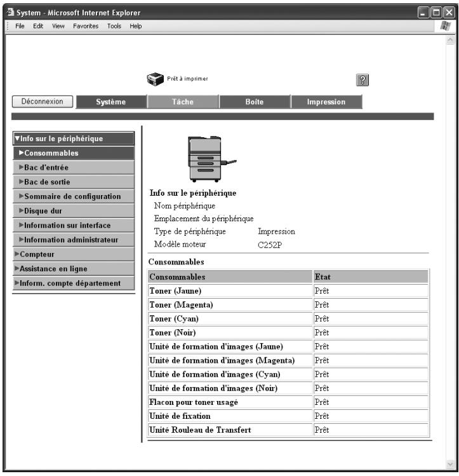Open Information administrateur
Viewport: 459px width, 476px height.
pyautogui.click(x=74, y=240)
